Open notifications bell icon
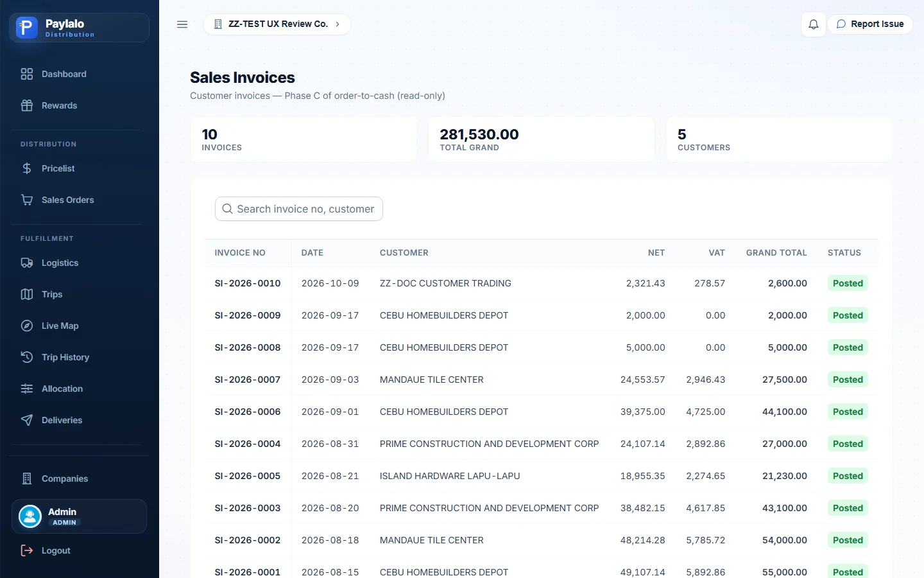 click(813, 24)
